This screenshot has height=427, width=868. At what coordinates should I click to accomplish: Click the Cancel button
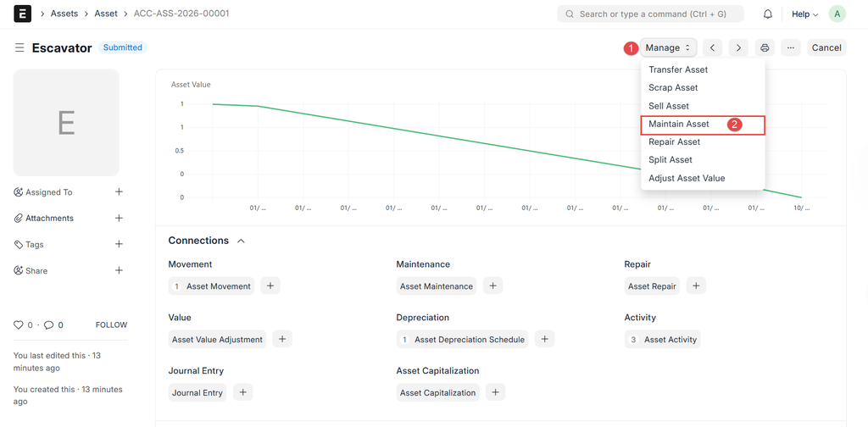826,48
